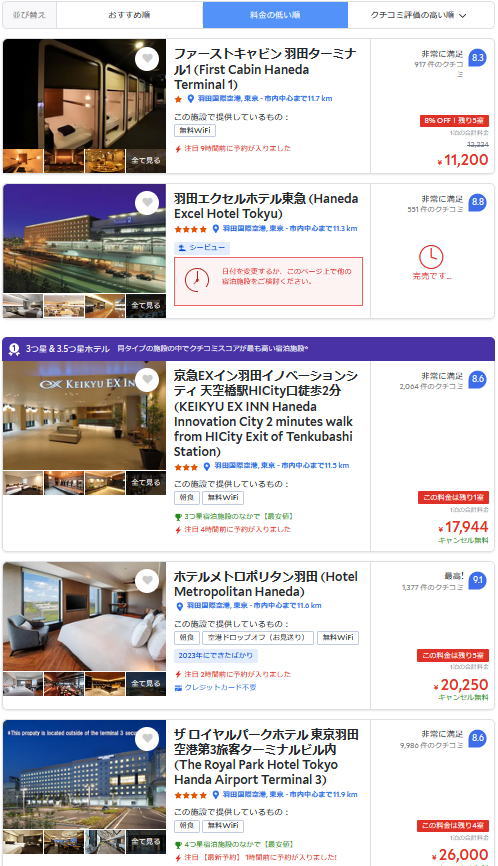Click sold-out clock icon for Excel Hotel Tokyu
The width and height of the screenshot is (498, 866).
[x=431, y=257]
